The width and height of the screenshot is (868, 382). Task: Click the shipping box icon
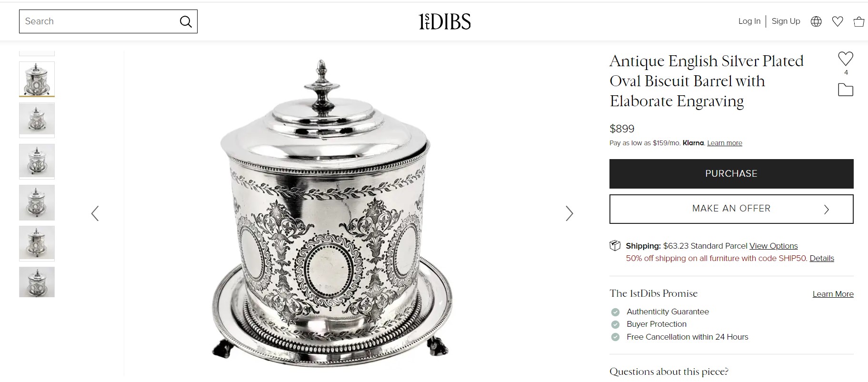pos(615,246)
